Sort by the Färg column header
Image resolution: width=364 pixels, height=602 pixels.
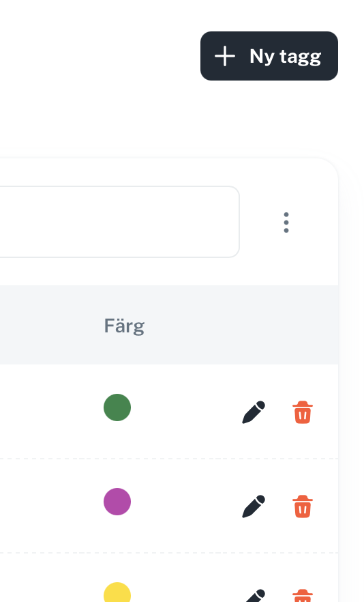(124, 326)
